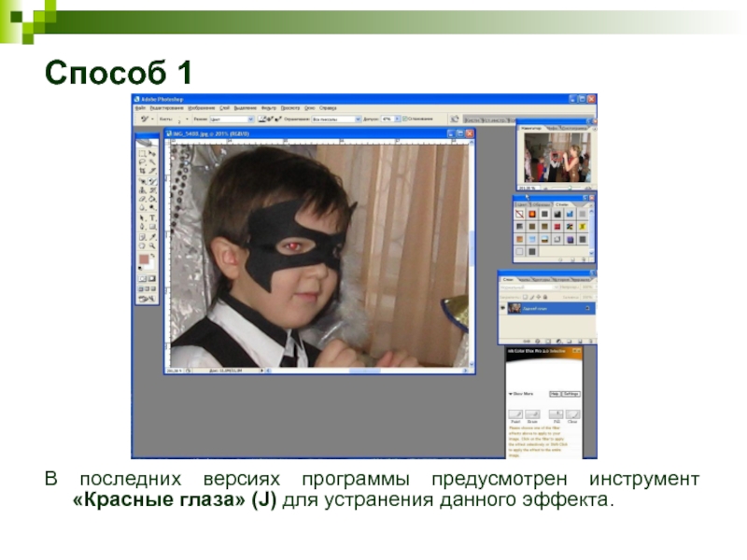
Task: Select the Healing Brush tool
Action: click(142, 181)
